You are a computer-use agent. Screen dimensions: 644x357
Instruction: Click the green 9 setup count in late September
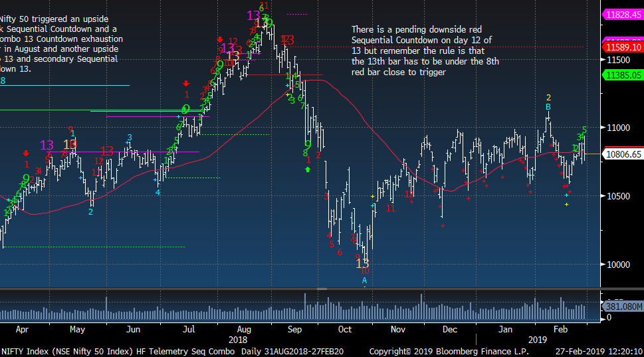[308, 144]
